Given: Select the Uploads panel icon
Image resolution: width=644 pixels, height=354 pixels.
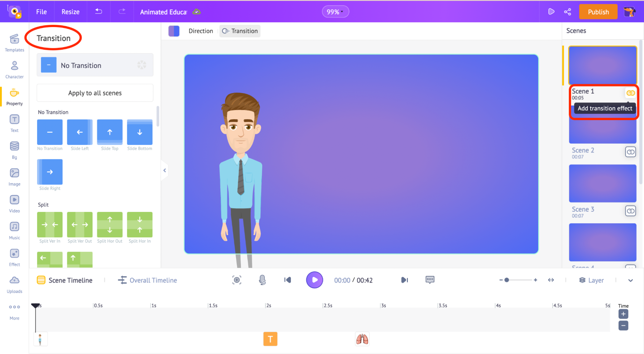Looking at the screenshot, I should click(x=14, y=281).
